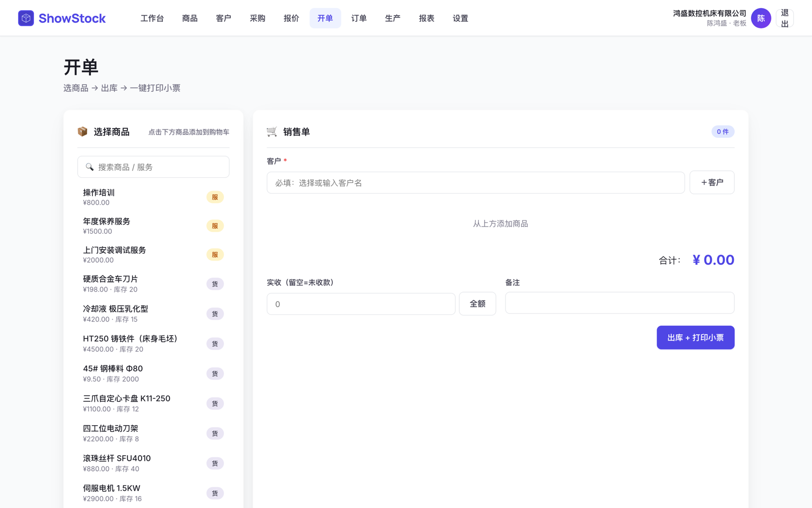Add 年度保养服务 to the cart
Image resolution: width=812 pixels, height=508 pixels.
click(x=153, y=226)
